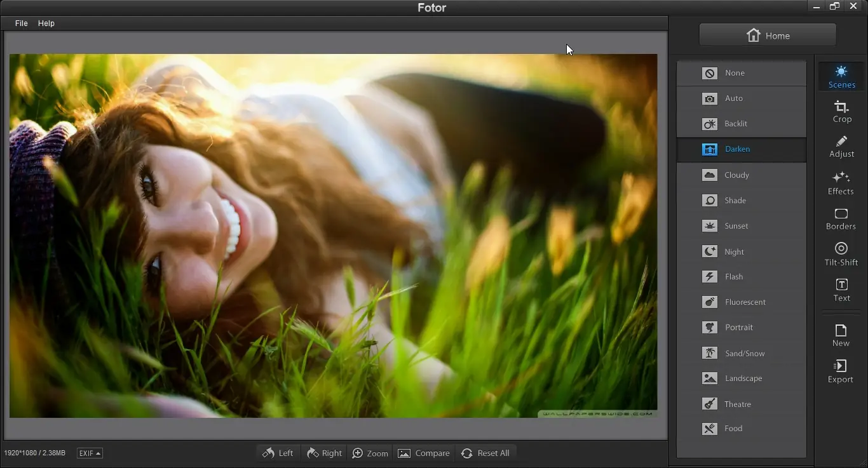
Task: Open the Crop tool panel
Action: tap(841, 112)
